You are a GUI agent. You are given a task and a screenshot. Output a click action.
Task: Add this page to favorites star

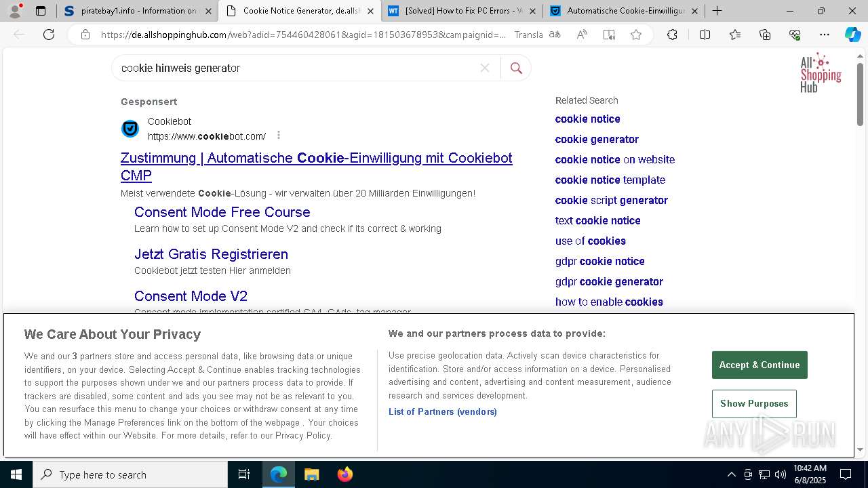click(x=636, y=35)
